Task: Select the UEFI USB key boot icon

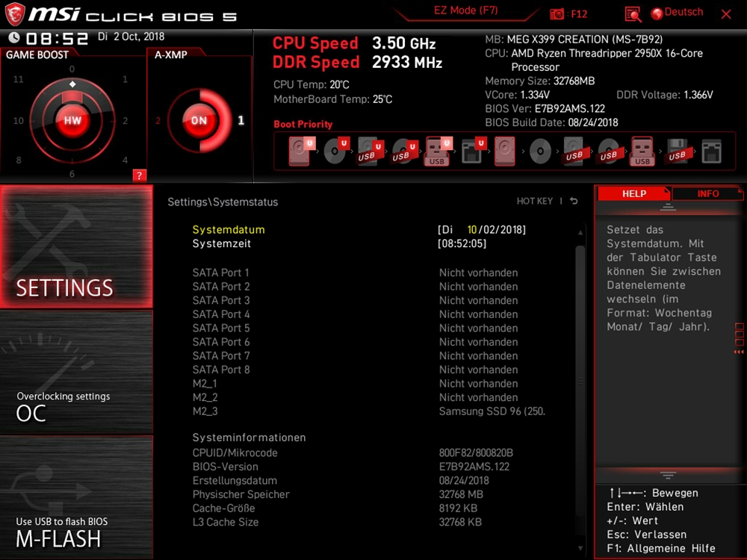Action: (x=438, y=151)
